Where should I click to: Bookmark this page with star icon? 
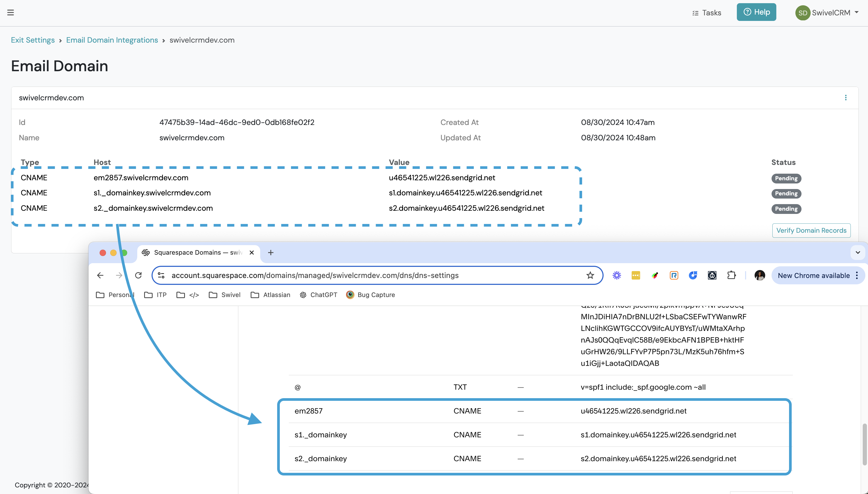pyautogui.click(x=590, y=275)
